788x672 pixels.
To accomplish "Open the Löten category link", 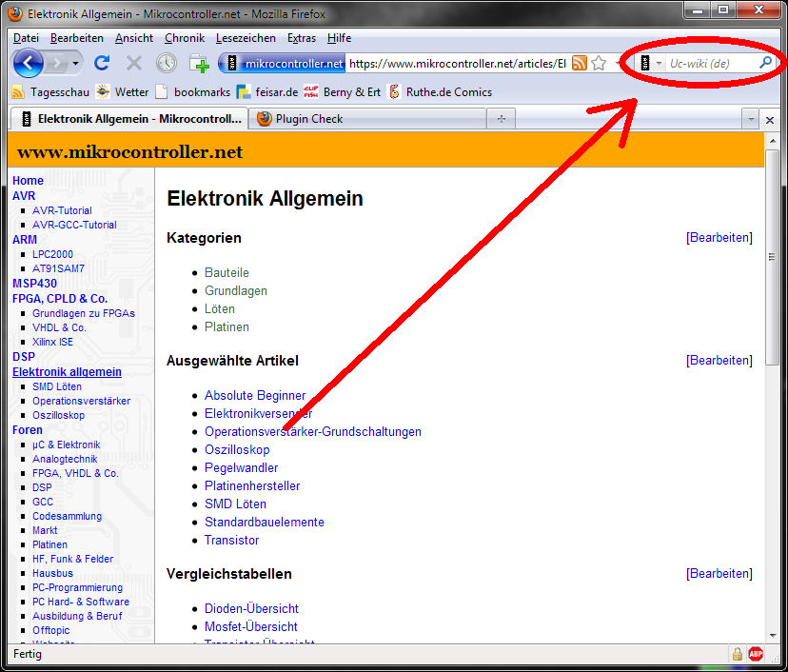I will pyautogui.click(x=220, y=308).
